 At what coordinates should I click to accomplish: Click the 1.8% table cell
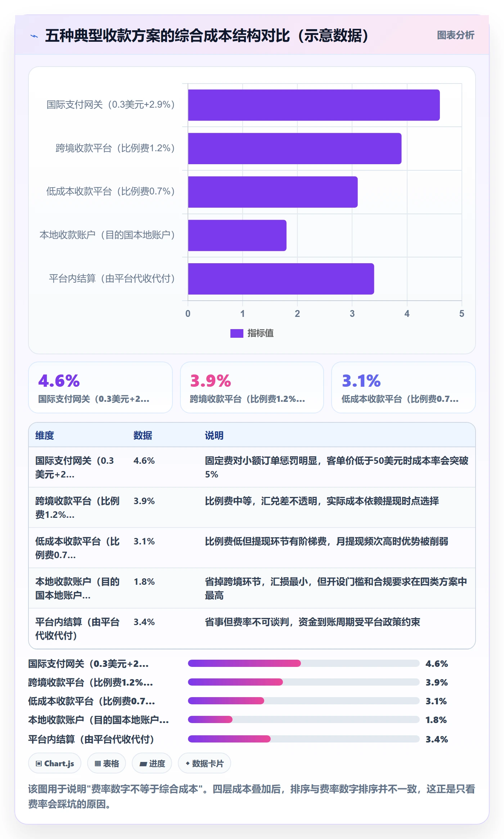[x=144, y=582]
